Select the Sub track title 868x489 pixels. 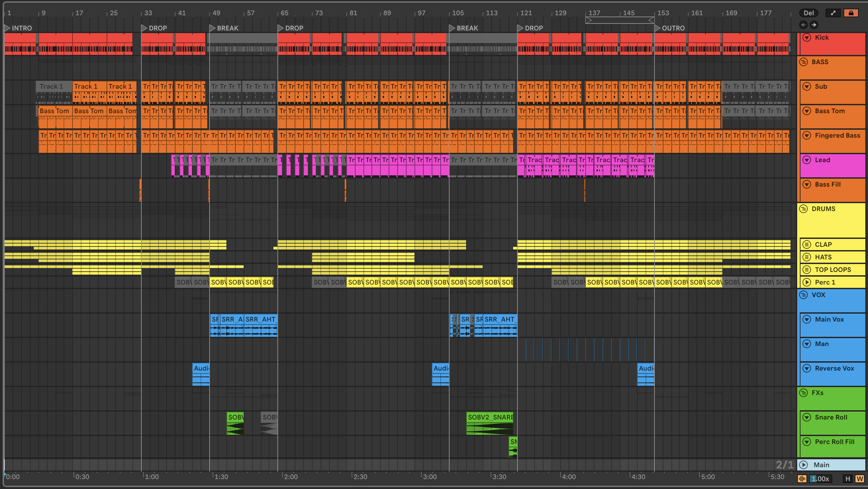[x=821, y=87]
